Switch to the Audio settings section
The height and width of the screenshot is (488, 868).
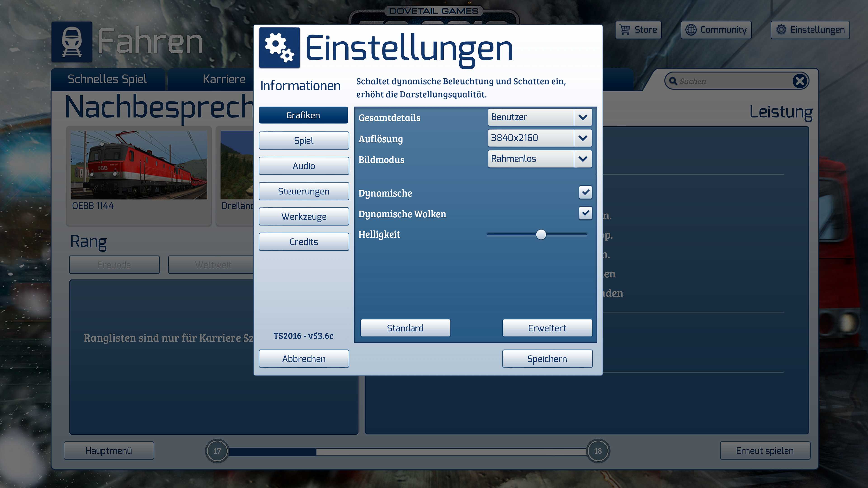[x=304, y=166]
